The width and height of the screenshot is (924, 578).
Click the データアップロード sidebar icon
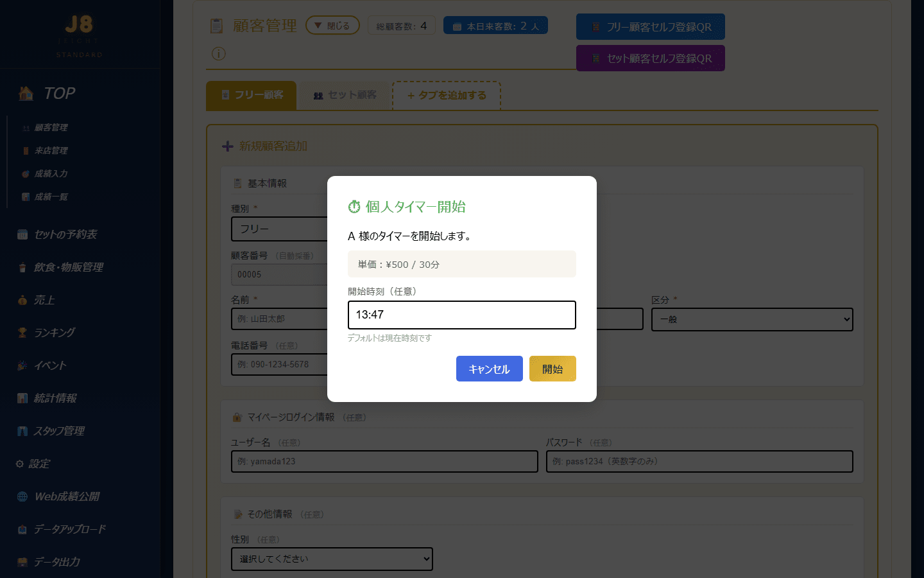(x=22, y=529)
